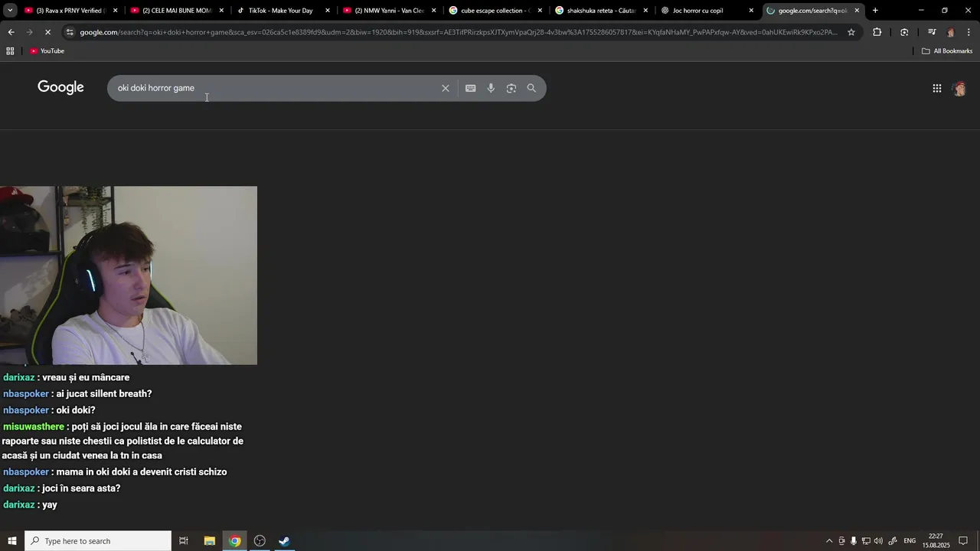Screen dimensions: 980x551
Task: Open Chrome's three-dot menu
Action: tap(969, 32)
